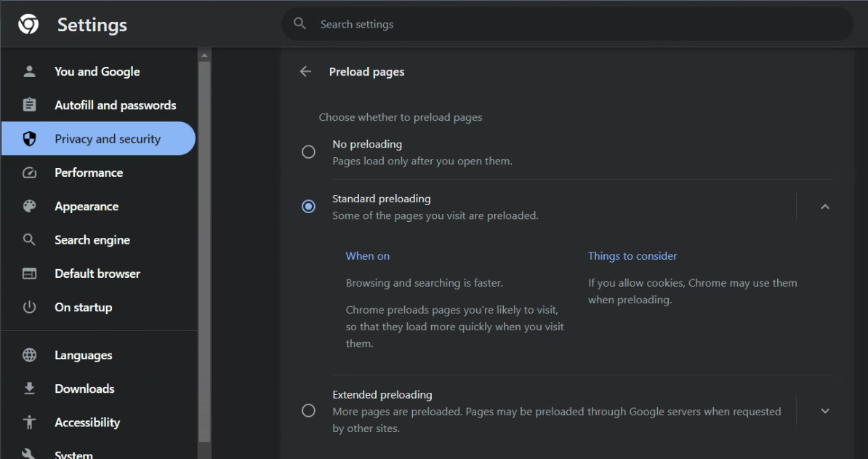Click the sidebar scroll up arrow

pyautogui.click(x=204, y=55)
